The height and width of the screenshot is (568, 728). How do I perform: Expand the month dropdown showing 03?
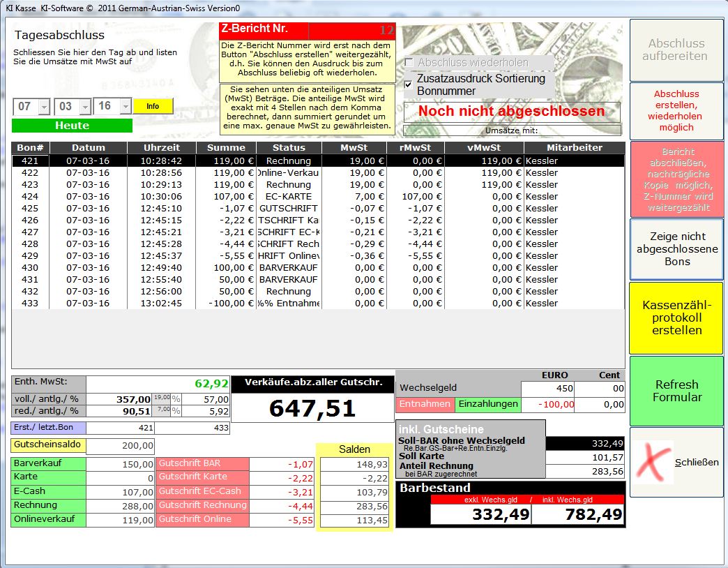(x=84, y=106)
